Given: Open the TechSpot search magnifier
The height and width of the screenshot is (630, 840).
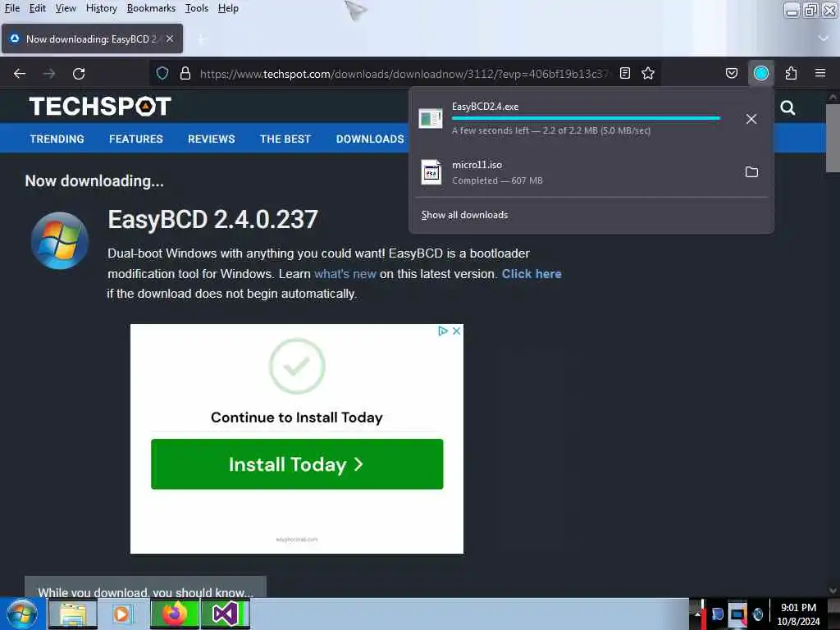Looking at the screenshot, I should 787,107.
